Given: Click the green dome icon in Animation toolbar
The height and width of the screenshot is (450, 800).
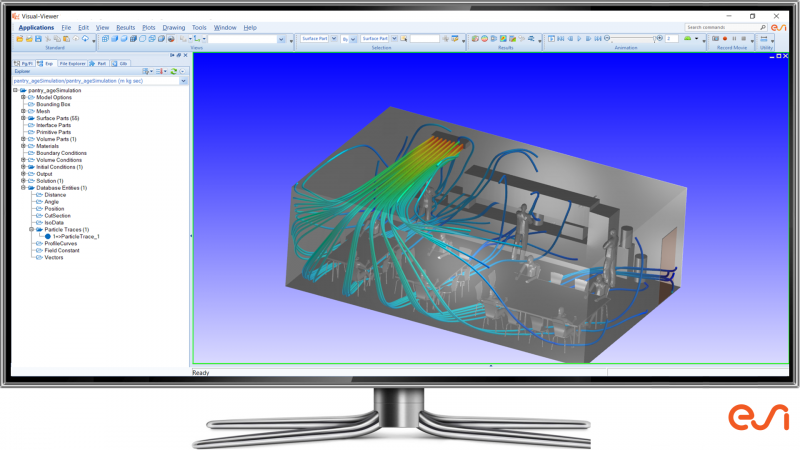Looking at the screenshot, I should (x=687, y=39).
